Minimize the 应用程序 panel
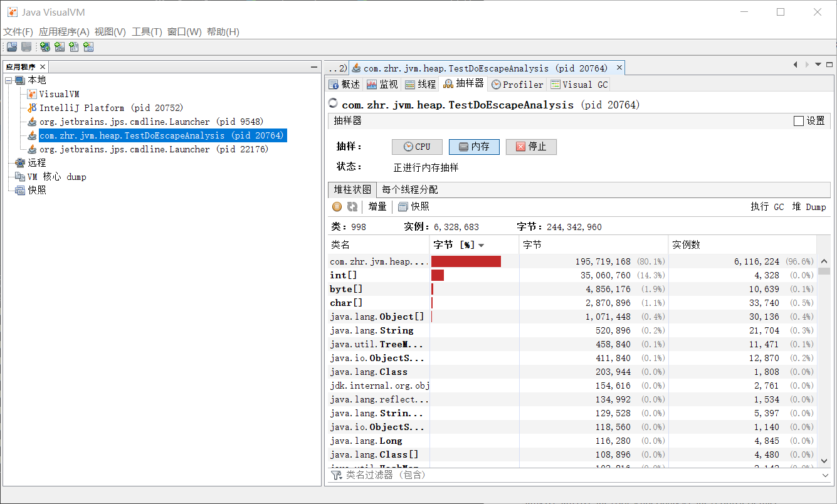The image size is (837, 504). point(314,67)
